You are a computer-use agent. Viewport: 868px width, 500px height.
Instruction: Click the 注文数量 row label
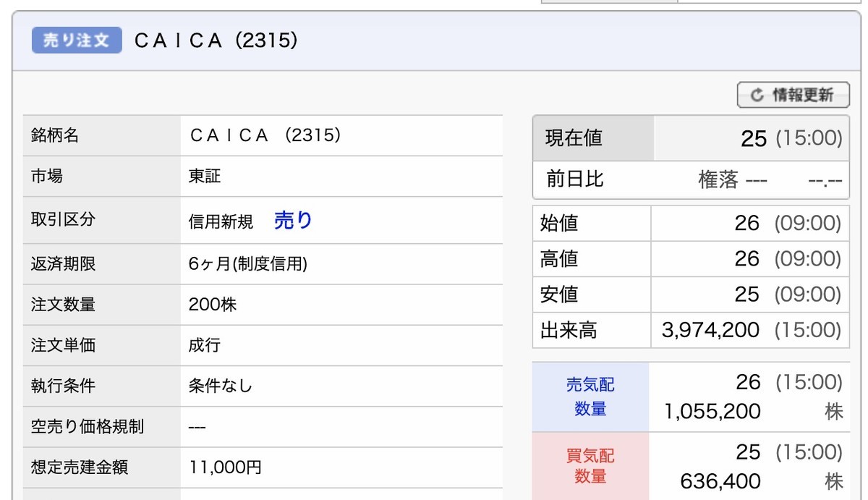[62, 305]
